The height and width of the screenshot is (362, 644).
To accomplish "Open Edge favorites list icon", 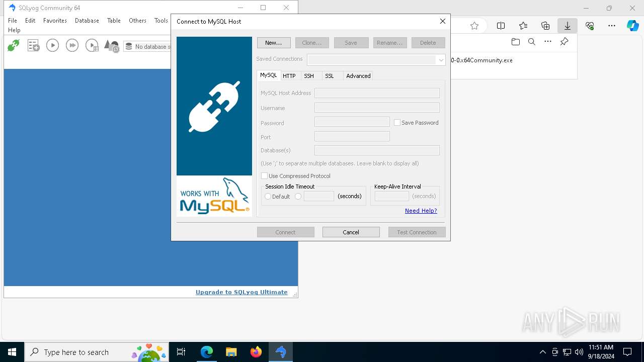I will point(523,26).
